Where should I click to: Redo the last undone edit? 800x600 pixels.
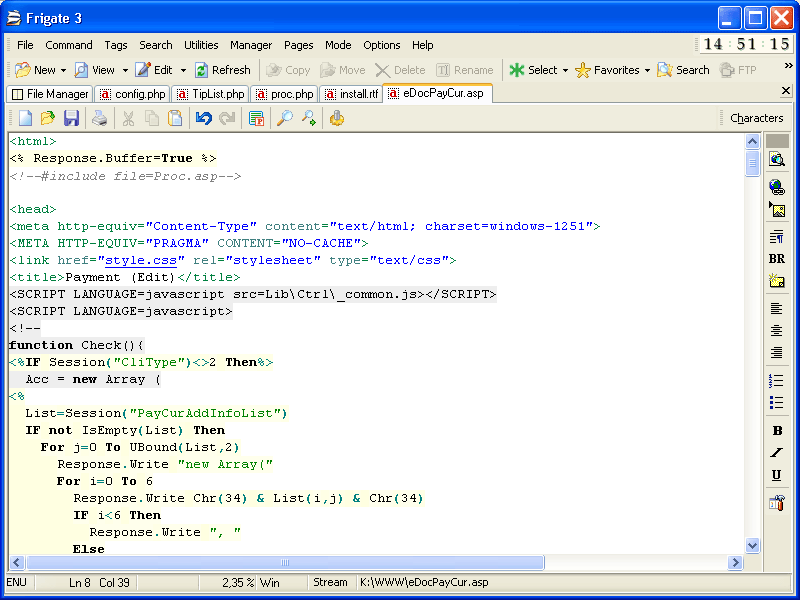pyautogui.click(x=227, y=118)
